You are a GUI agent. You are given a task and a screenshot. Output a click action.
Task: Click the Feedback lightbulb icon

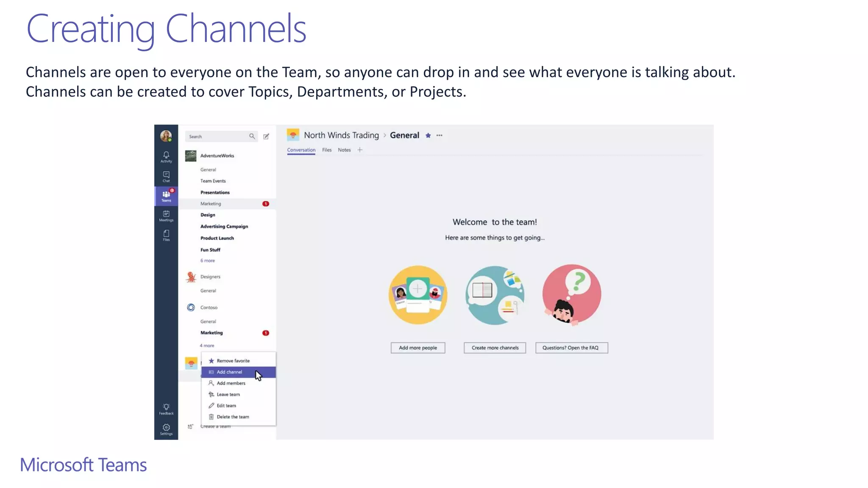[166, 409]
